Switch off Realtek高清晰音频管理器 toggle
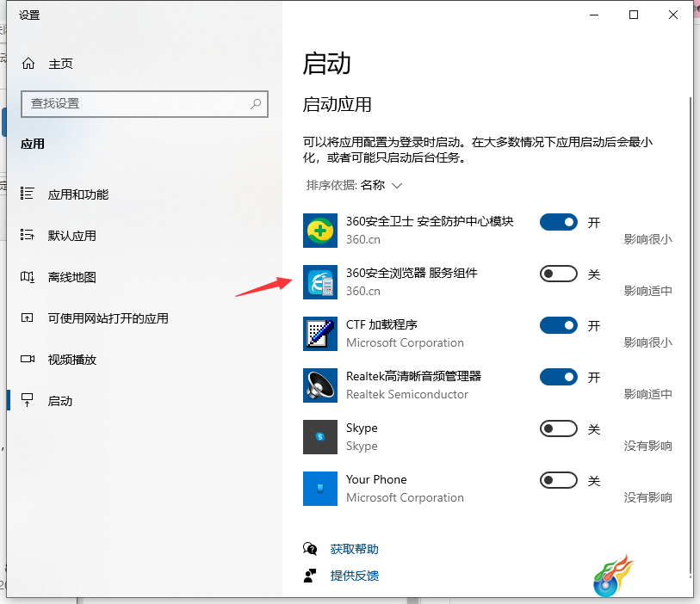The height and width of the screenshot is (604, 700). [559, 378]
